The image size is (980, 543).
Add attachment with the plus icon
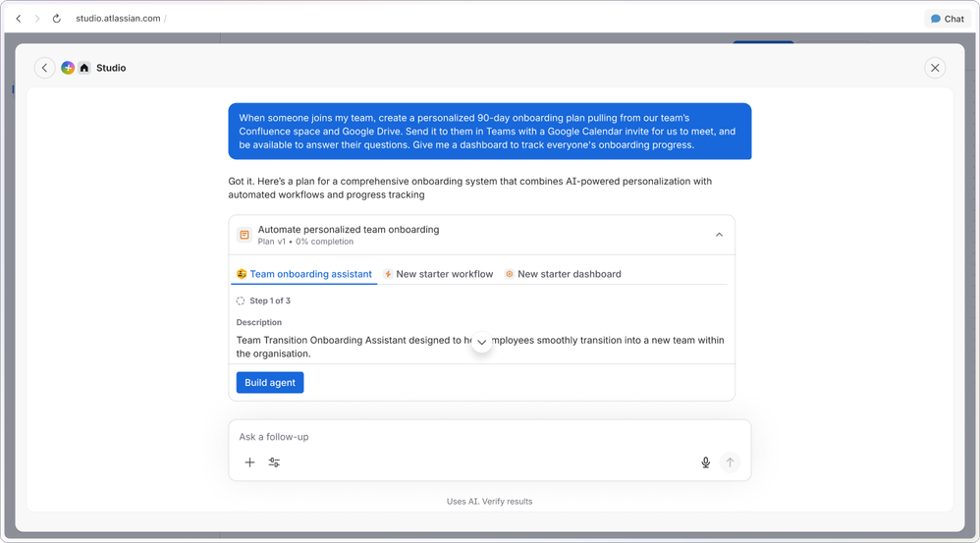[249, 462]
